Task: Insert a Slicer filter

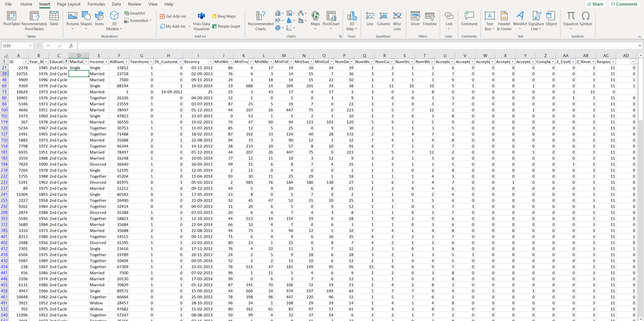Action: coord(415,19)
